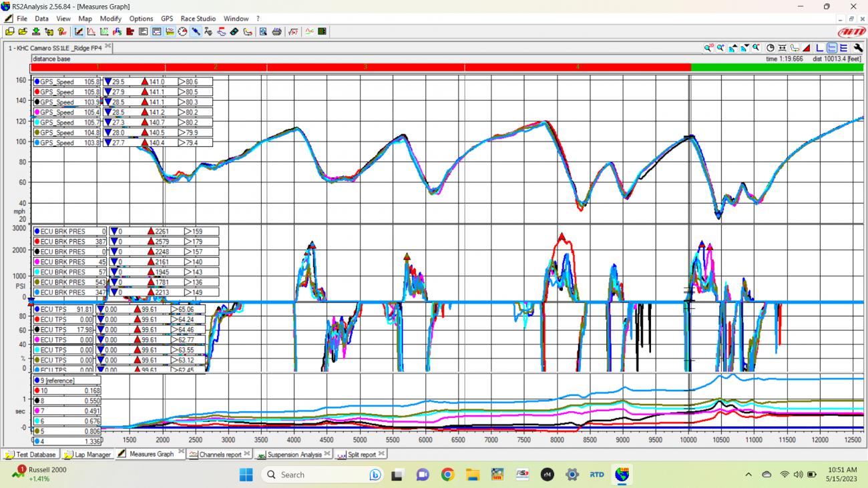The image size is (868, 488).
Task: Switch to the Lap Manager tab
Action: [x=87, y=455]
